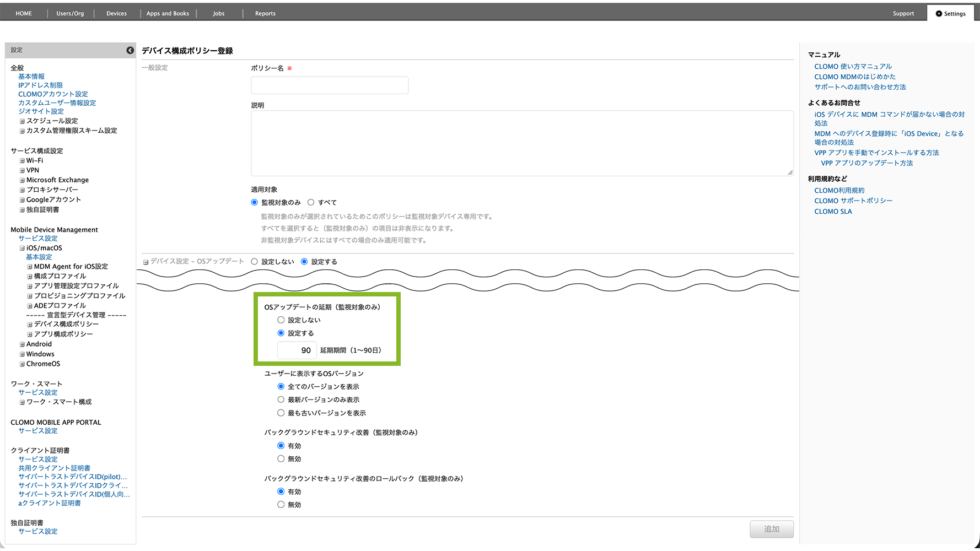Collapse the 設定 sidebar with arrow icon
Viewport: 980px width, 551px height.
(x=130, y=50)
